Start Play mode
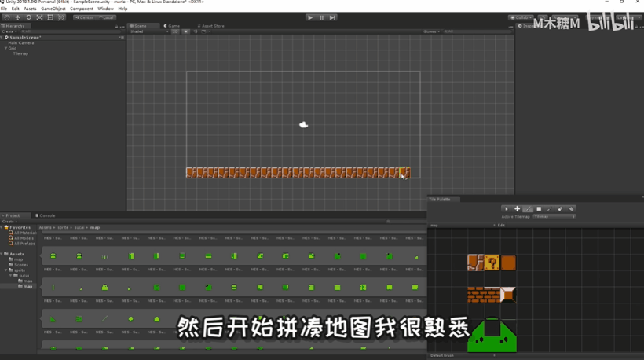 point(310,17)
